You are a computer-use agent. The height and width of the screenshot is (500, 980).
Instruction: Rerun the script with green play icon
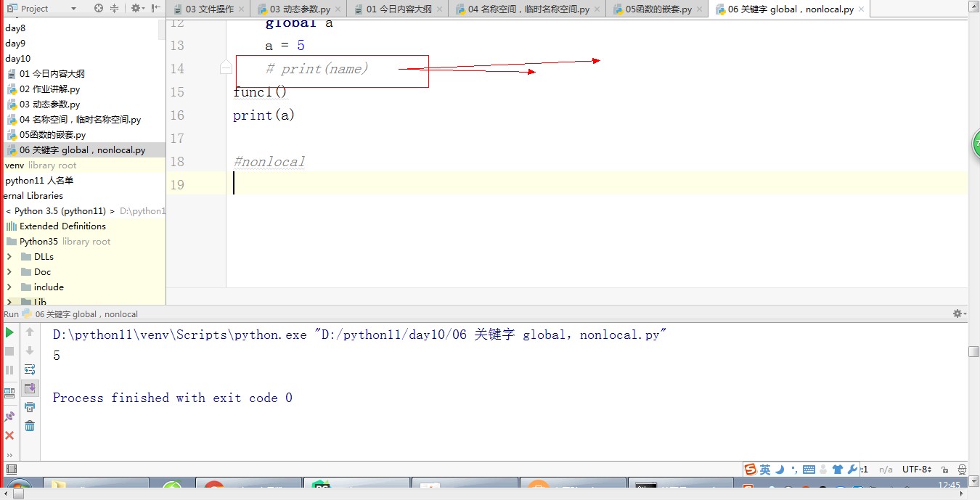(x=9, y=332)
